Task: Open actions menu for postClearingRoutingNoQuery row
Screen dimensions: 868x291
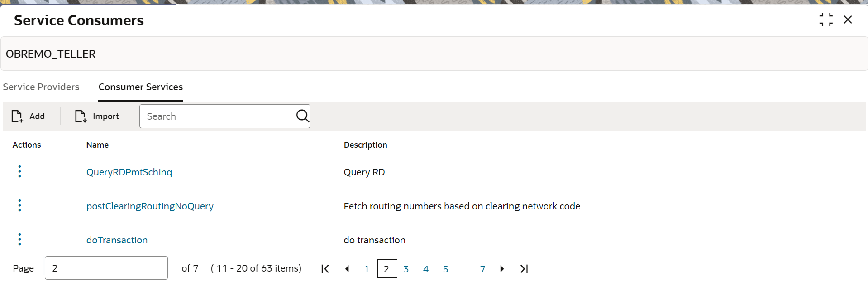Action: (19, 205)
